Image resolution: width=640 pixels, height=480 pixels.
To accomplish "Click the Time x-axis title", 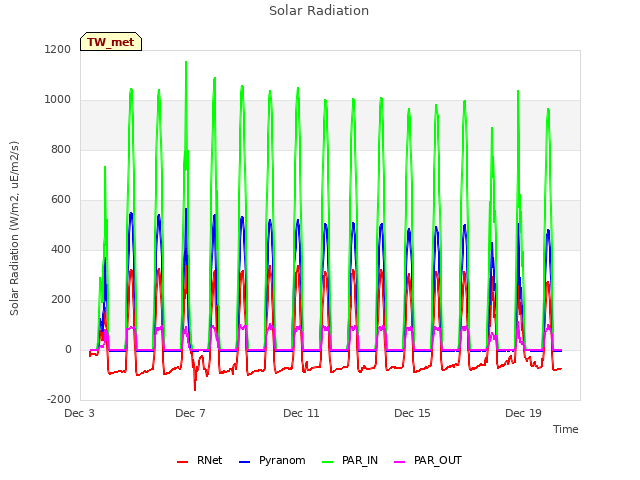I will pos(566,429).
